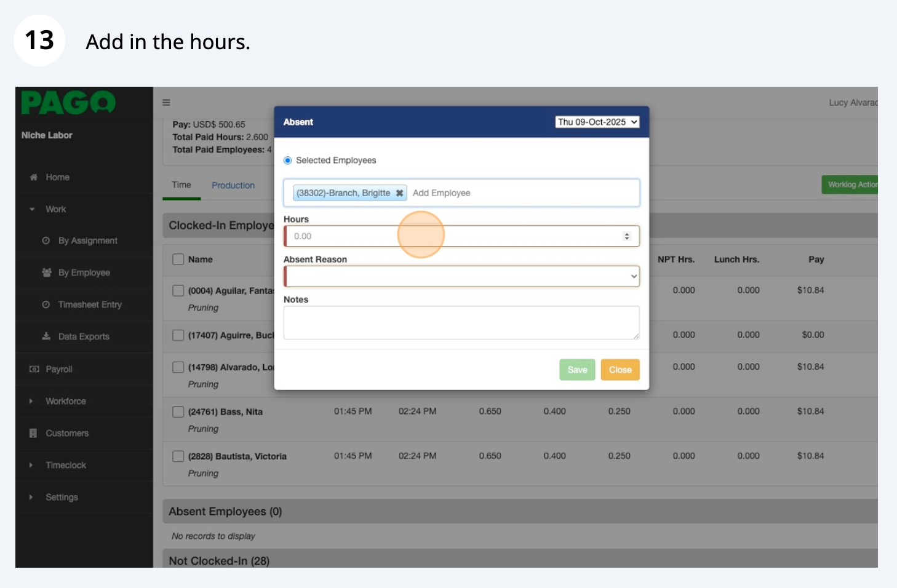Viewport: 897px width, 588px height.
Task: Remove Branch, Brigitte employee tag
Action: pos(399,193)
